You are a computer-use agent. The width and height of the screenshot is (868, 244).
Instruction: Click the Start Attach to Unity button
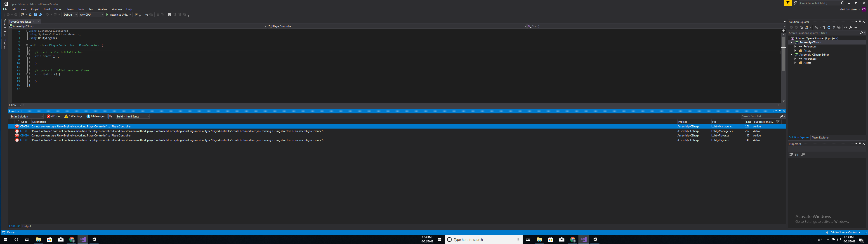(117, 15)
